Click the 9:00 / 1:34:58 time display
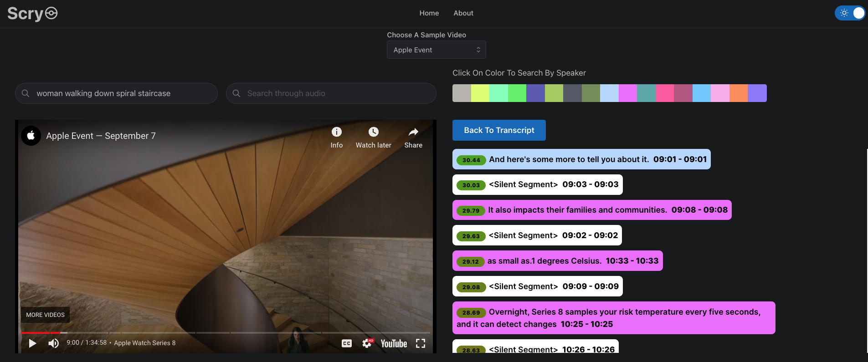 (87, 343)
